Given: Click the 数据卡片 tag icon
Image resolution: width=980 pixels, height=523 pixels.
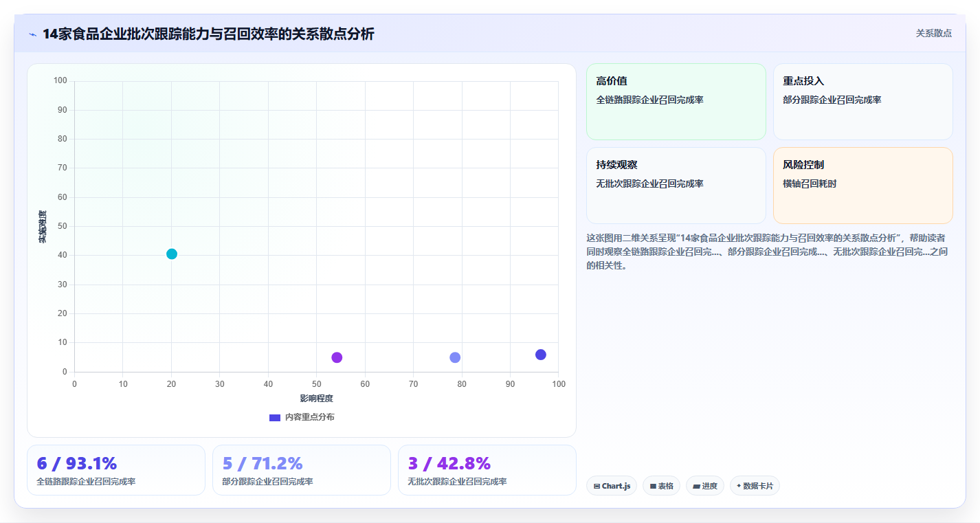Looking at the screenshot, I should tap(739, 485).
